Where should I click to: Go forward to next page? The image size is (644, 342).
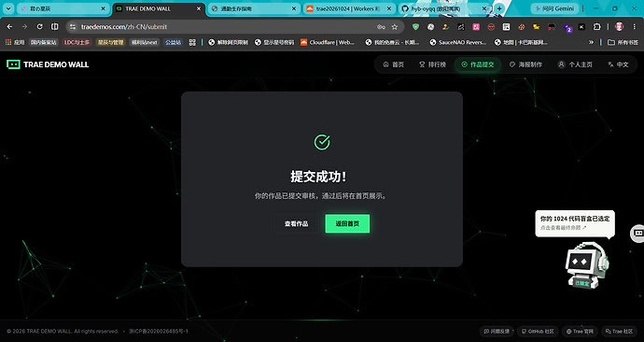click(x=24, y=27)
